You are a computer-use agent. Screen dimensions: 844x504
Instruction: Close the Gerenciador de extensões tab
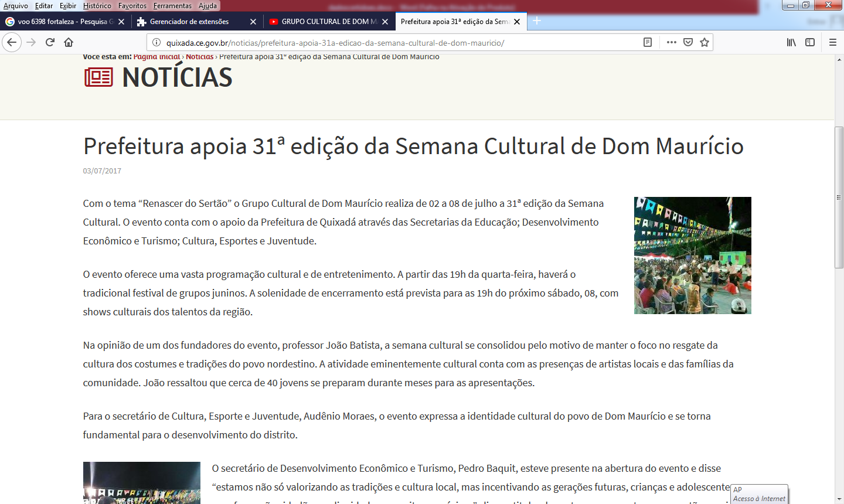tap(253, 22)
